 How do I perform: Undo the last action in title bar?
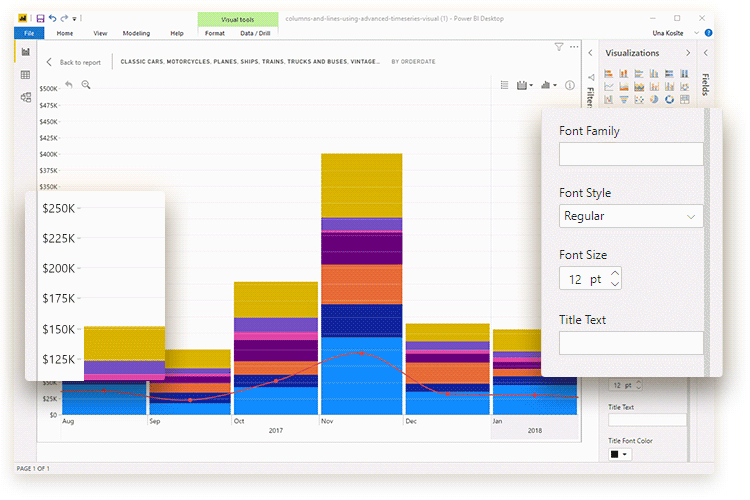(53, 18)
